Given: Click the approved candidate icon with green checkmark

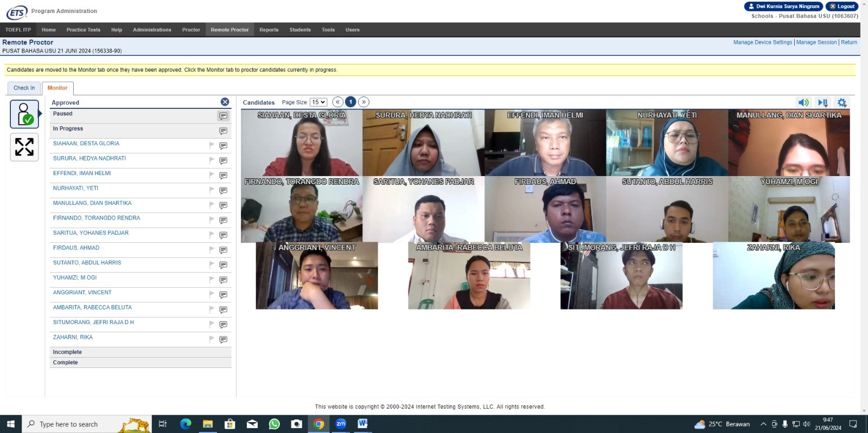Looking at the screenshot, I should click(x=24, y=114).
